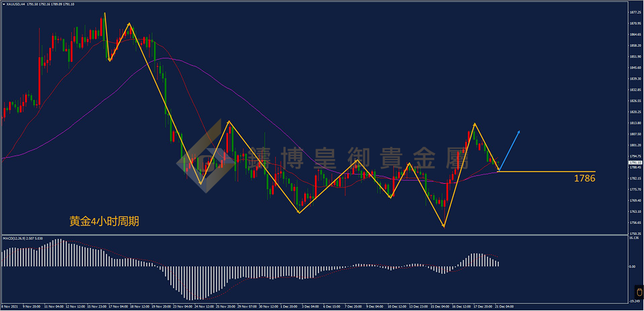Click the 1839.30 price axis label
Image resolution: width=644 pixels, height=311 pixels.
[x=635, y=79]
